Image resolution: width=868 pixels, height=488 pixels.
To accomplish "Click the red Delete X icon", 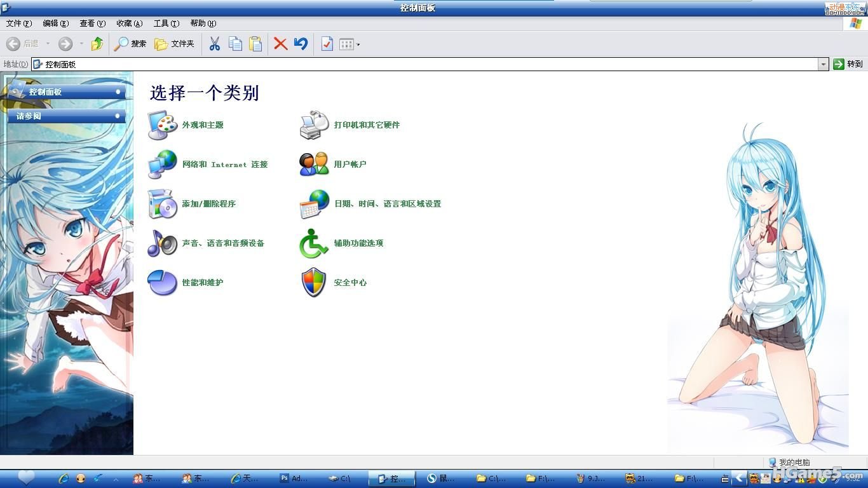I will (x=280, y=44).
